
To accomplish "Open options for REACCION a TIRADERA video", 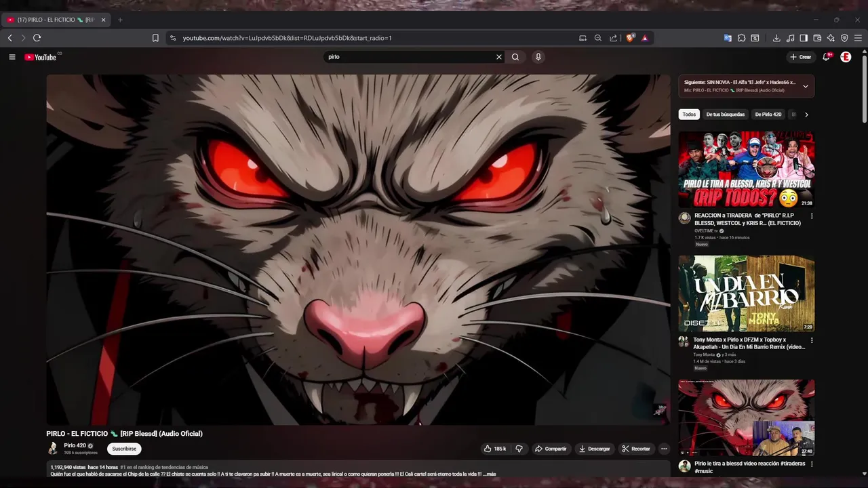I will 811,216.
